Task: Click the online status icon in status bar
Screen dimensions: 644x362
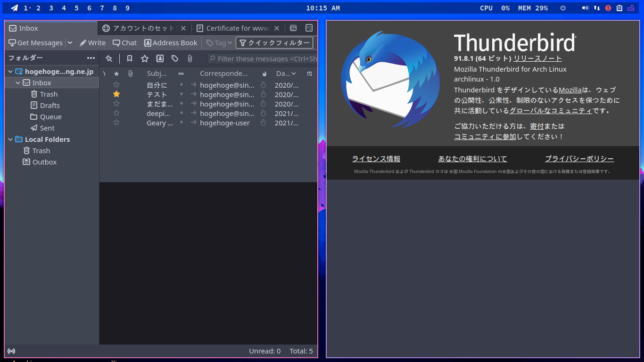Action: [11, 351]
